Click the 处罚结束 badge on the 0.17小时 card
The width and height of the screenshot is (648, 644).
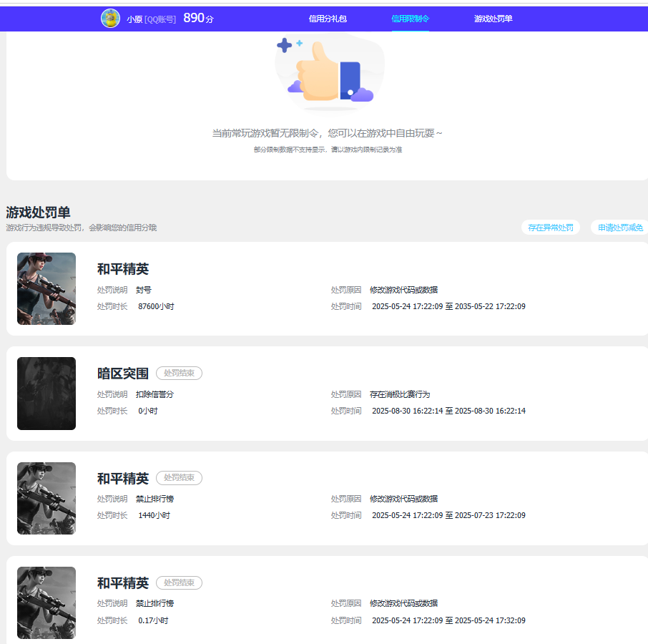[179, 583]
